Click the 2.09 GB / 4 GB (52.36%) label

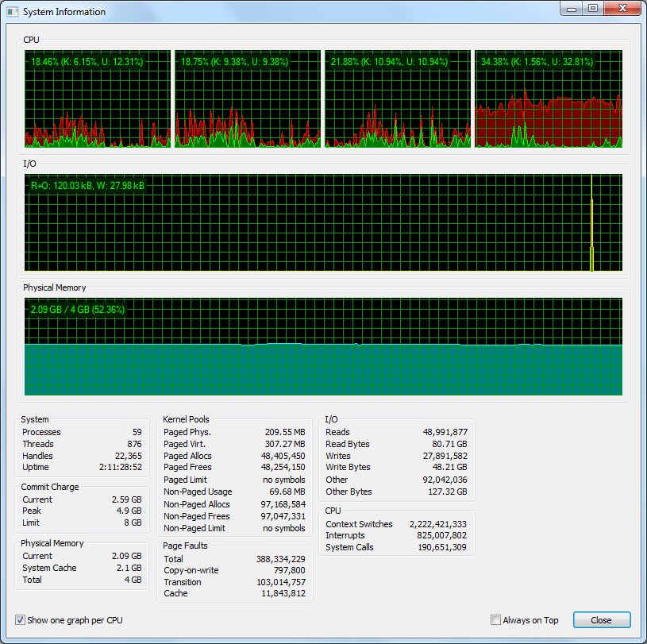coord(78,310)
